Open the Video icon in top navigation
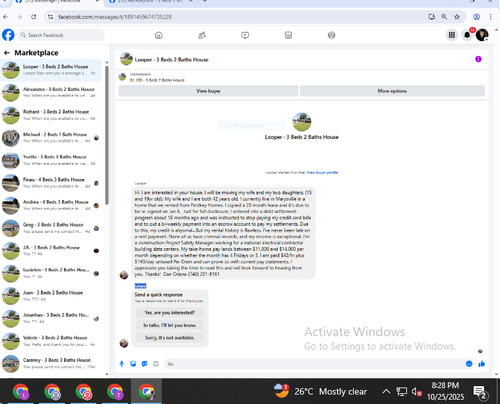500x404 pixels. (245, 35)
